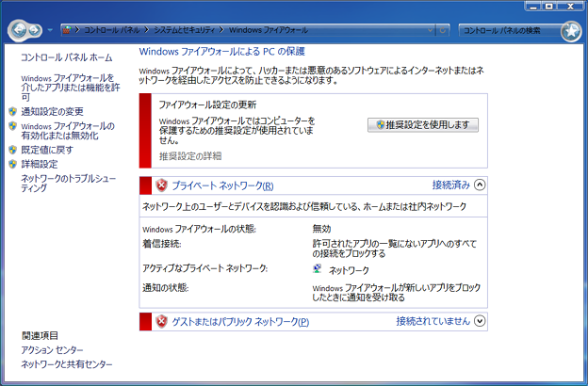Click the search icon in the search box
The image size is (588, 386).
pyautogui.click(x=571, y=31)
